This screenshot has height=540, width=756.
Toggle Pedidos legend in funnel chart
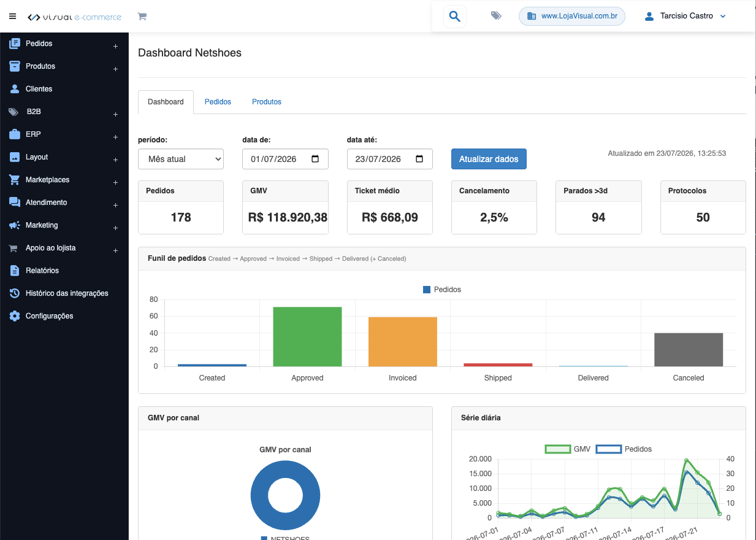(x=442, y=289)
